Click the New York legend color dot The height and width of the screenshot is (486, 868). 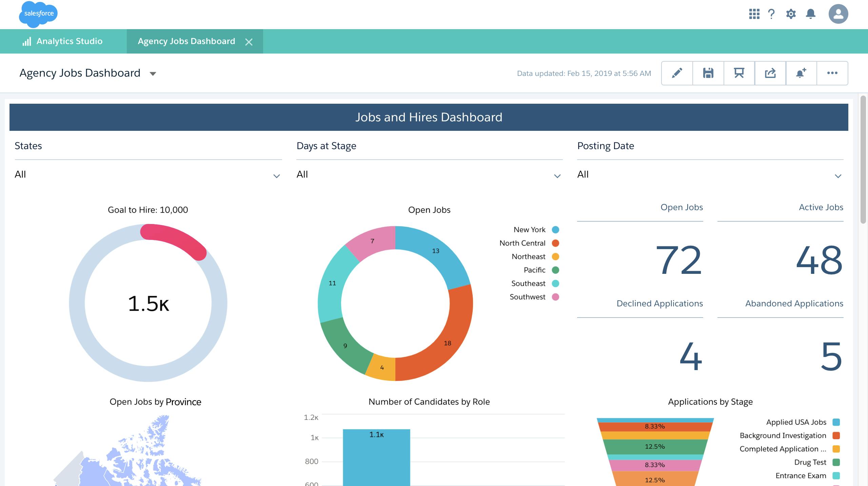[x=555, y=230]
